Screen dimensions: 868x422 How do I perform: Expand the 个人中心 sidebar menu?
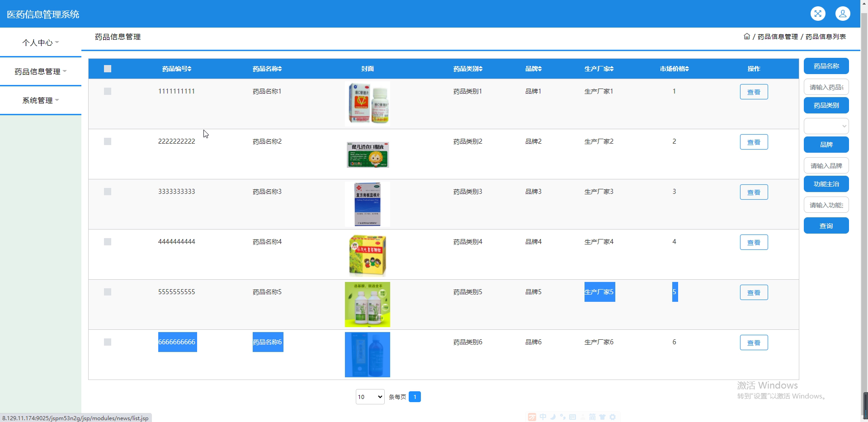41,42
